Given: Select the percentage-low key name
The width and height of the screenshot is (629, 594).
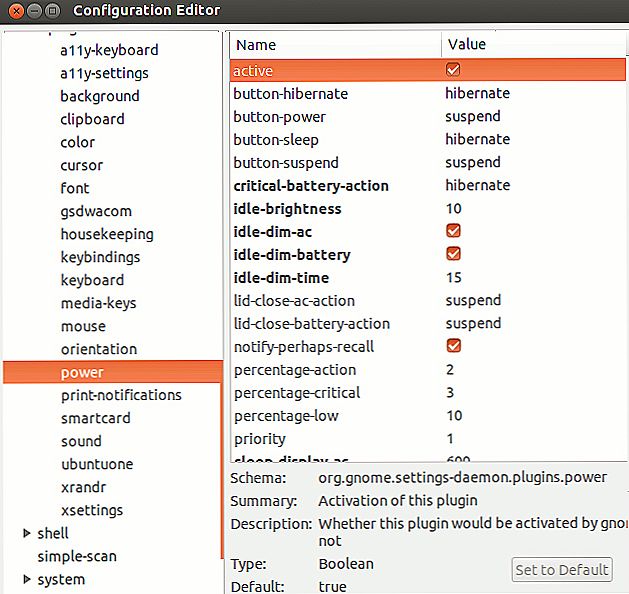Looking at the screenshot, I should (286, 416).
